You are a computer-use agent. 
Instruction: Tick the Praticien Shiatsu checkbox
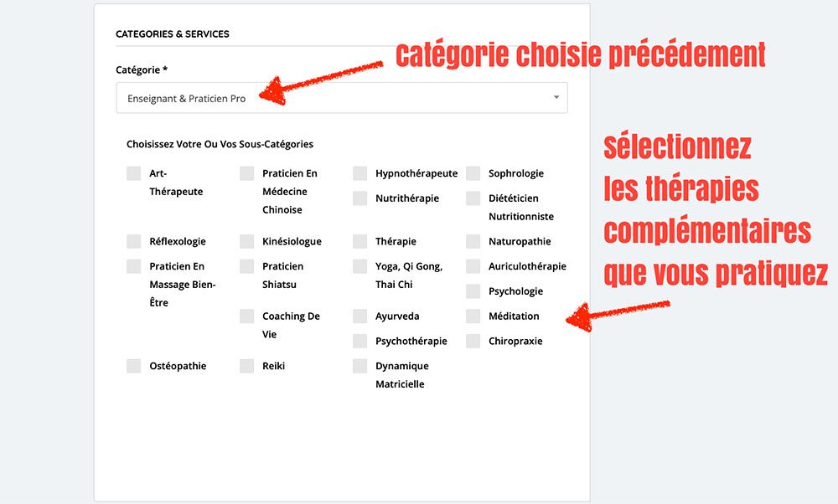coord(246,266)
